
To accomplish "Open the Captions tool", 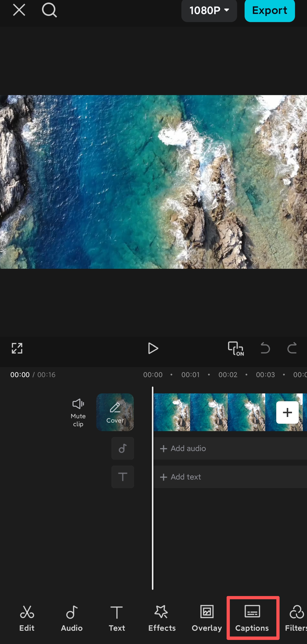I will pyautogui.click(x=252, y=618).
